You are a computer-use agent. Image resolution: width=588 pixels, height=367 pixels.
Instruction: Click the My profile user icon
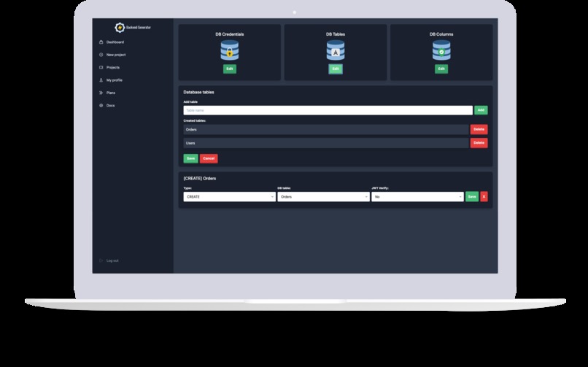point(101,80)
